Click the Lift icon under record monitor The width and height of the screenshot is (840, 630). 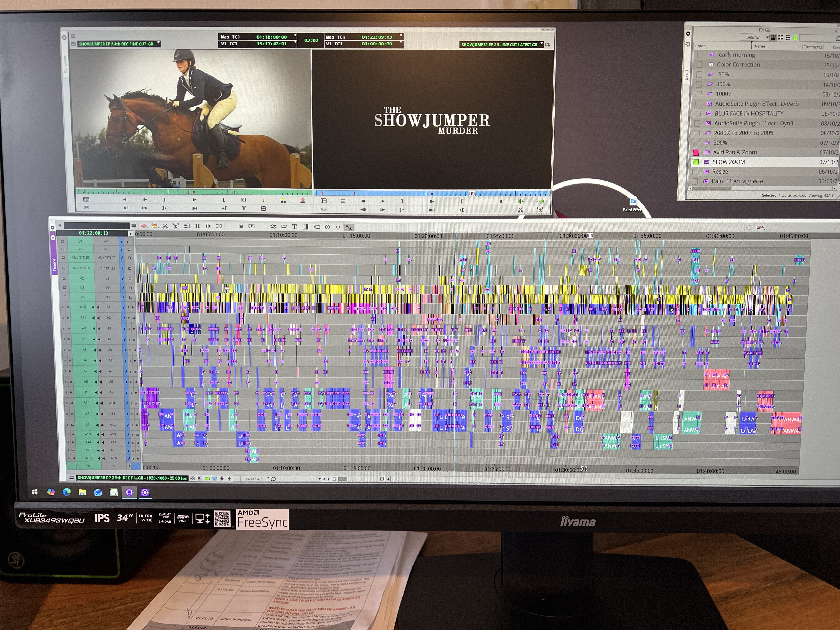[x=540, y=210]
